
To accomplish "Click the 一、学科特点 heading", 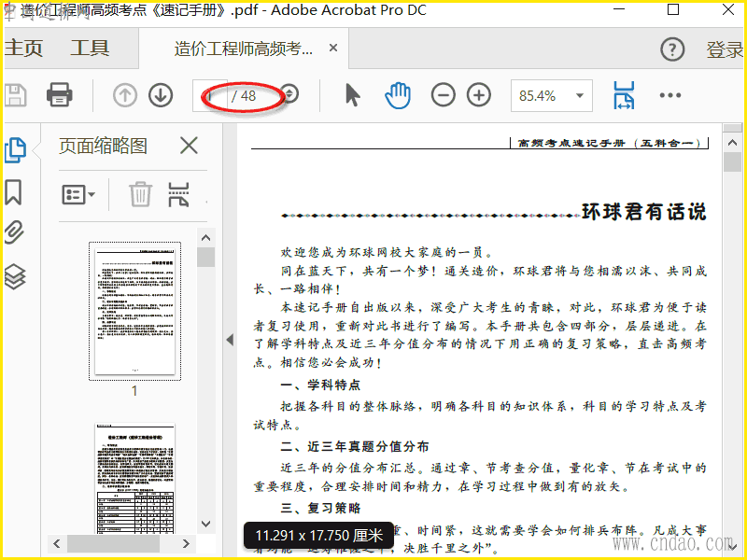I will point(320,385).
